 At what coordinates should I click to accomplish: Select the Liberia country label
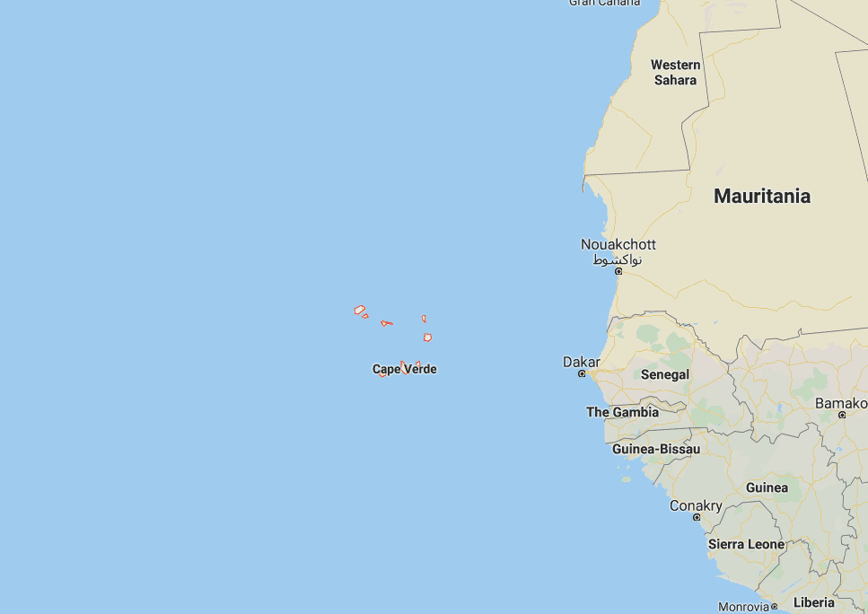(814, 602)
